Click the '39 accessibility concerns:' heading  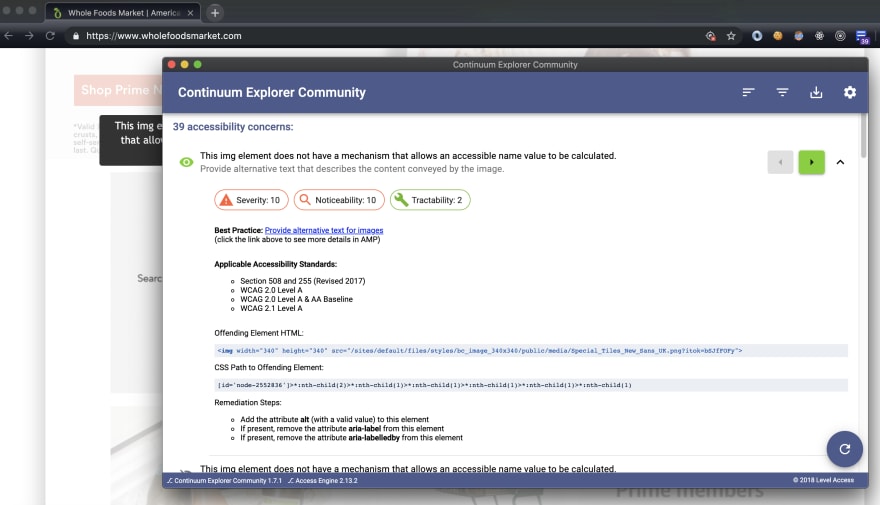pyautogui.click(x=233, y=127)
